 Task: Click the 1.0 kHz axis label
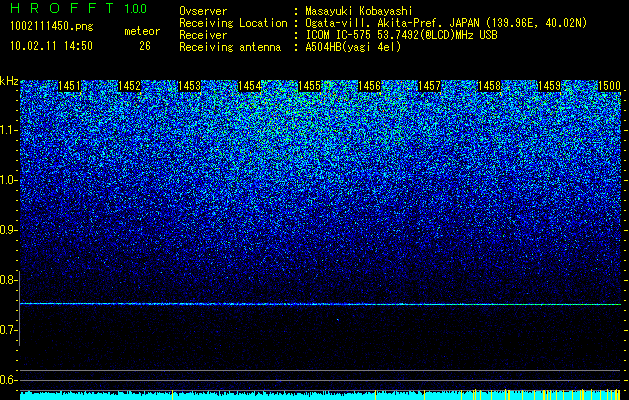coord(8,180)
